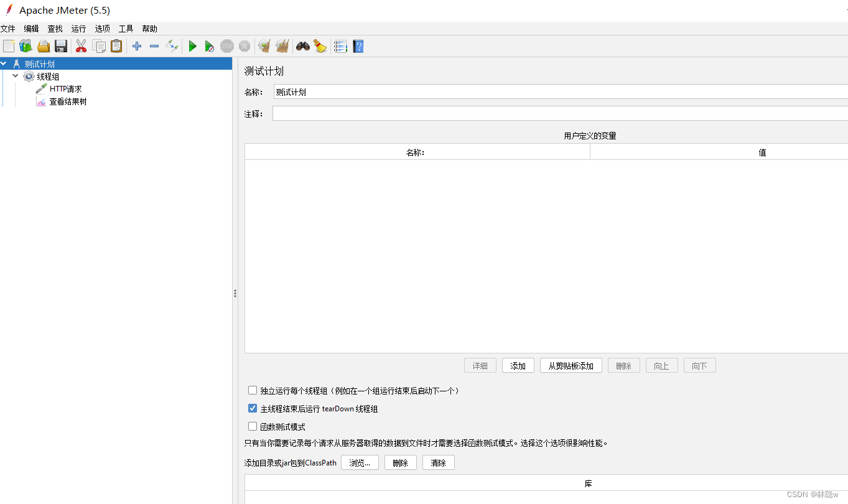Save the test plan with floppy icon
The height and width of the screenshot is (504, 848).
(61, 46)
